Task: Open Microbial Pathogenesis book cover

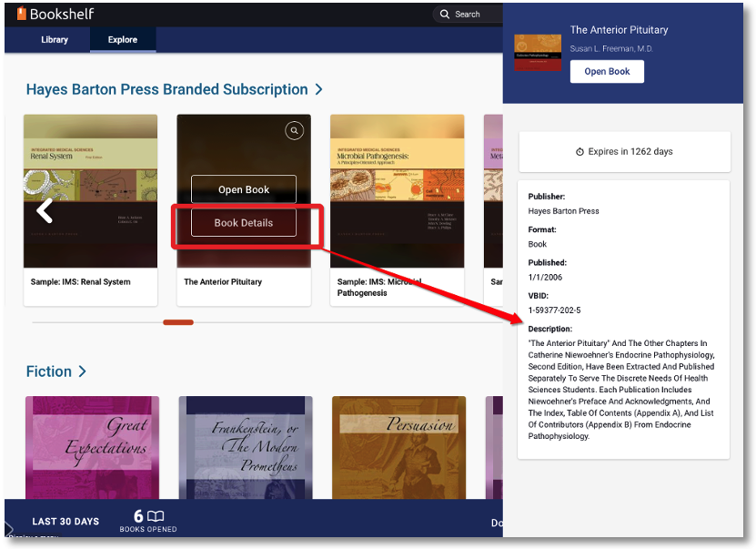Action: 397,191
